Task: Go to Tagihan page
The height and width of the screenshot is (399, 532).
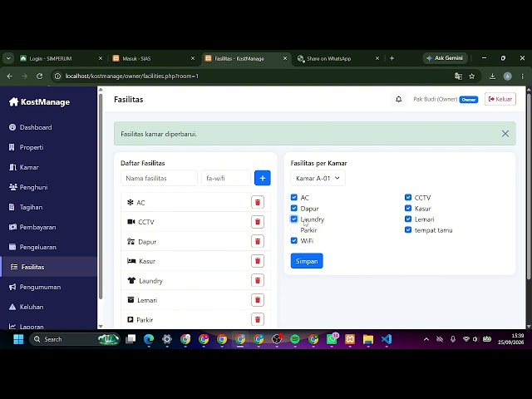Action: (48, 207)
